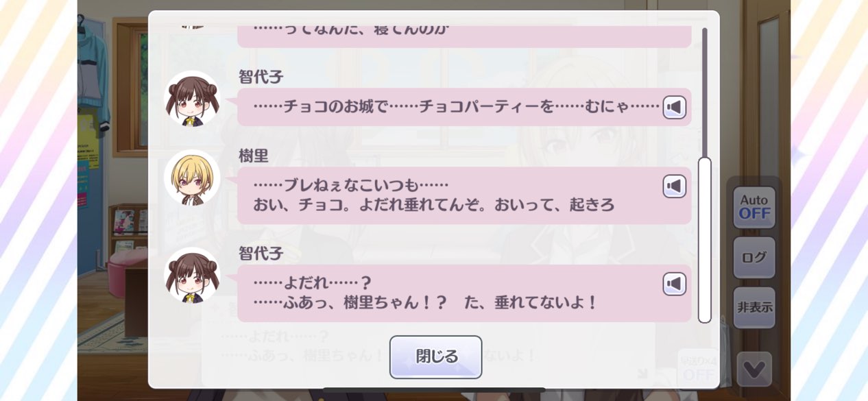This screenshot has height=401, width=868.
Task: Tap 智代子's avatar beside よだれ line
Action: 192,275
